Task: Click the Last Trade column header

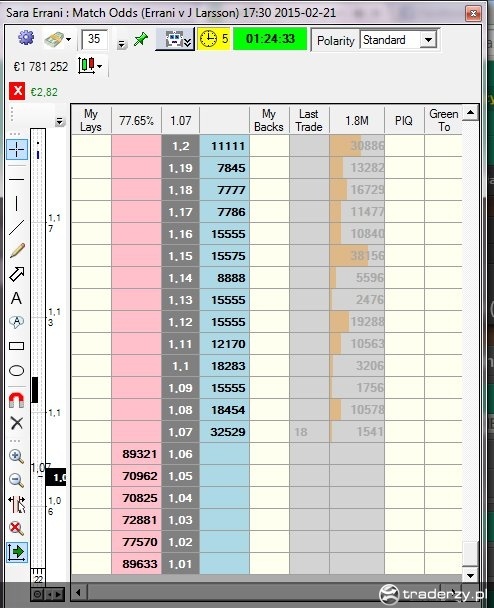Action: (x=309, y=121)
